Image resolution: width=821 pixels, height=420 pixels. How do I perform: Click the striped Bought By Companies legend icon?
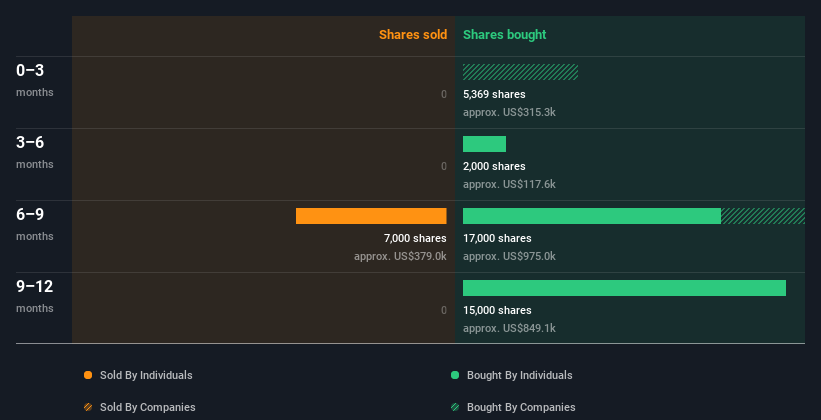(x=455, y=407)
